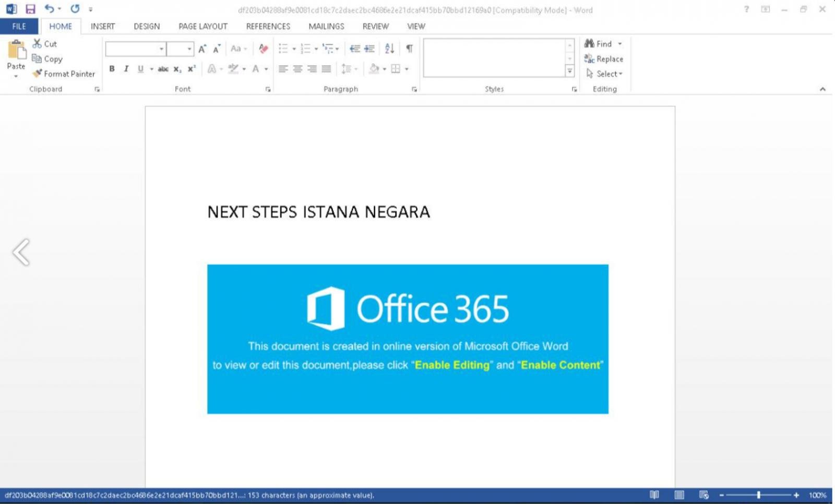Enable subscript formatting
The width and height of the screenshot is (835, 504).
click(177, 68)
